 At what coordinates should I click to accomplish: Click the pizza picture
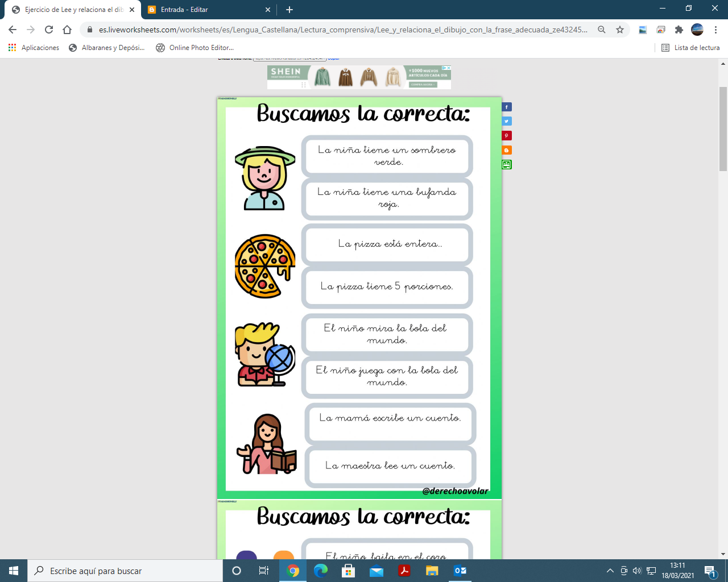[265, 266]
